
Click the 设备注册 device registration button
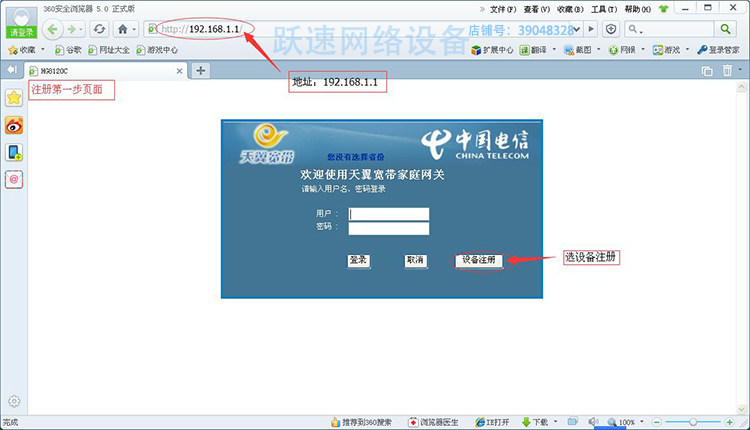click(x=478, y=260)
